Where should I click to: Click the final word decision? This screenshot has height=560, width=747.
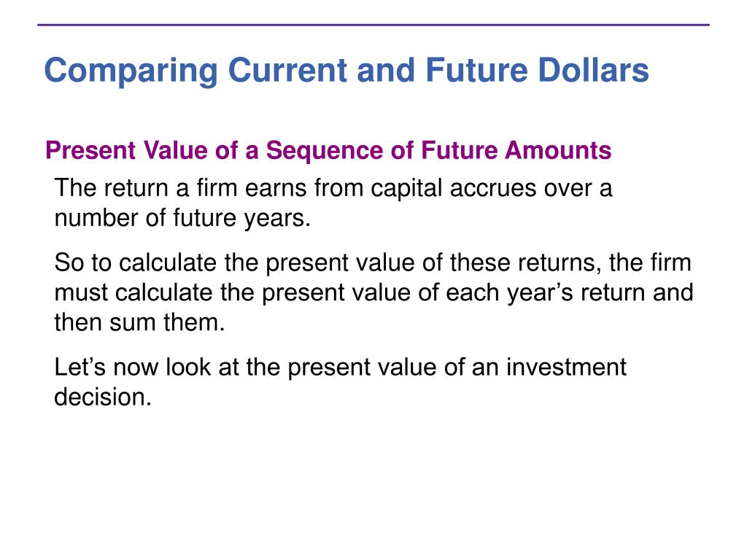point(103,397)
